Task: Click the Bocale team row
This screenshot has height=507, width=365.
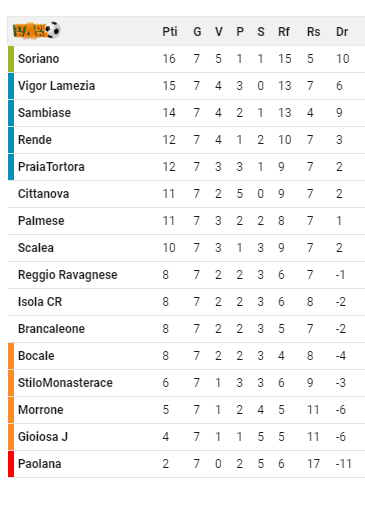Action: [186, 356]
